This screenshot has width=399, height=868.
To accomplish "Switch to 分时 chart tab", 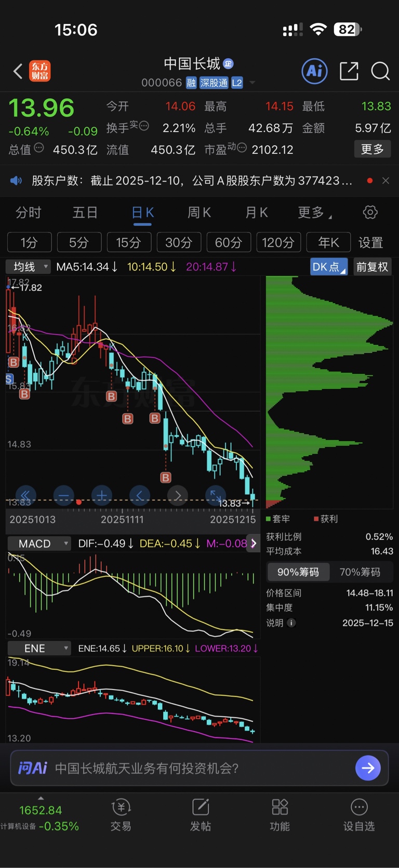I will click(x=28, y=213).
